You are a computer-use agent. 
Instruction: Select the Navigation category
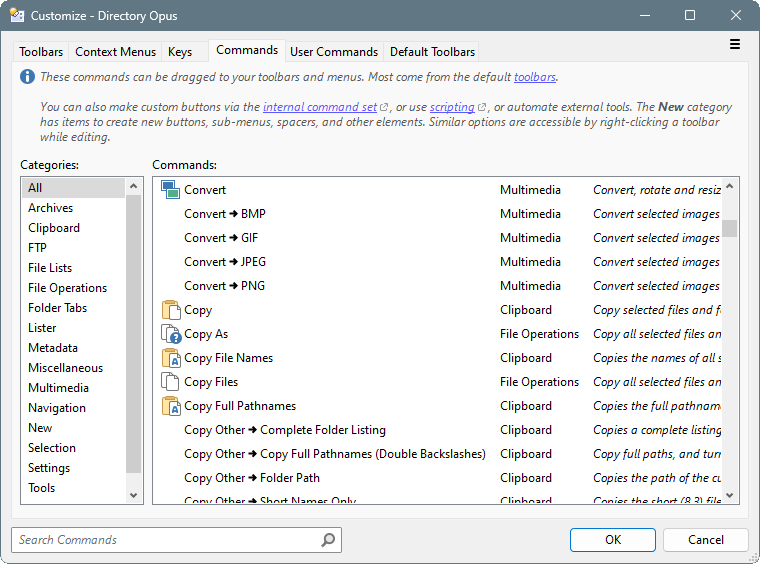tap(73, 408)
